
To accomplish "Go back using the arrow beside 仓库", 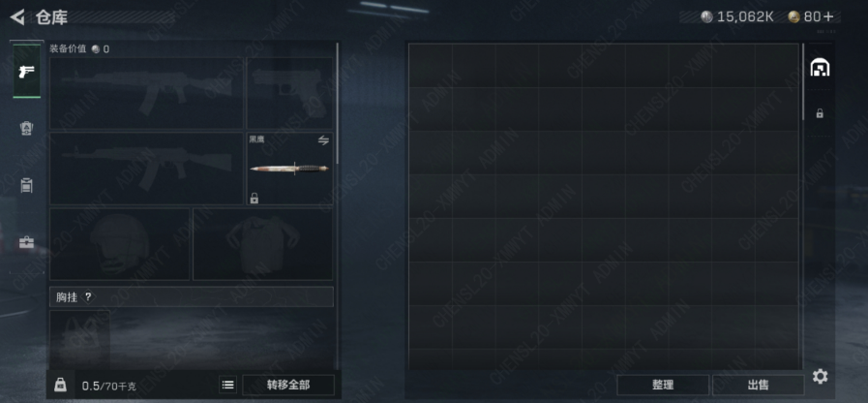I will tap(17, 17).
